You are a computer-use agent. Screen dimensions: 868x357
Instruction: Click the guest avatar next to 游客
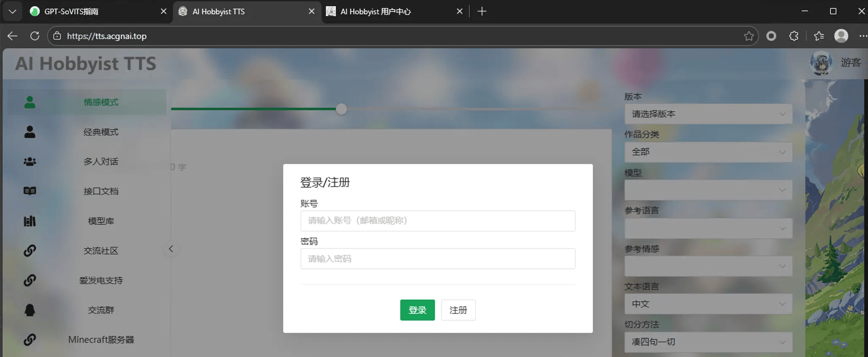click(821, 63)
